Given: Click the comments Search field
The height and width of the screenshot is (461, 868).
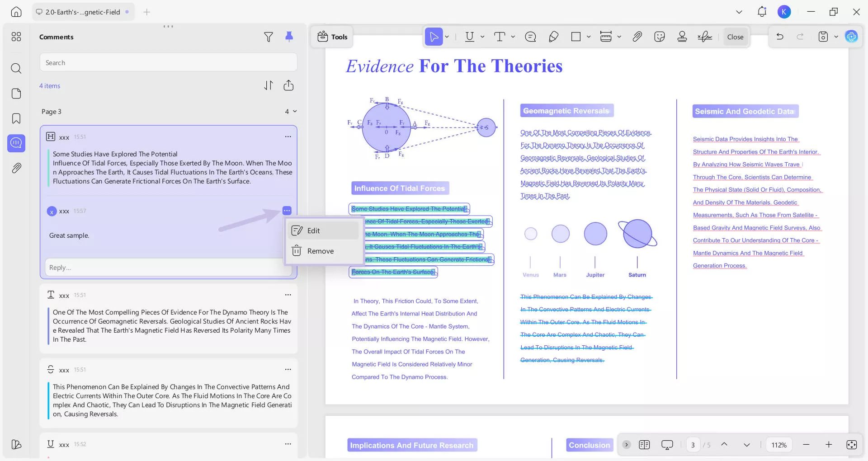Looking at the screenshot, I should [x=168, y=62].
